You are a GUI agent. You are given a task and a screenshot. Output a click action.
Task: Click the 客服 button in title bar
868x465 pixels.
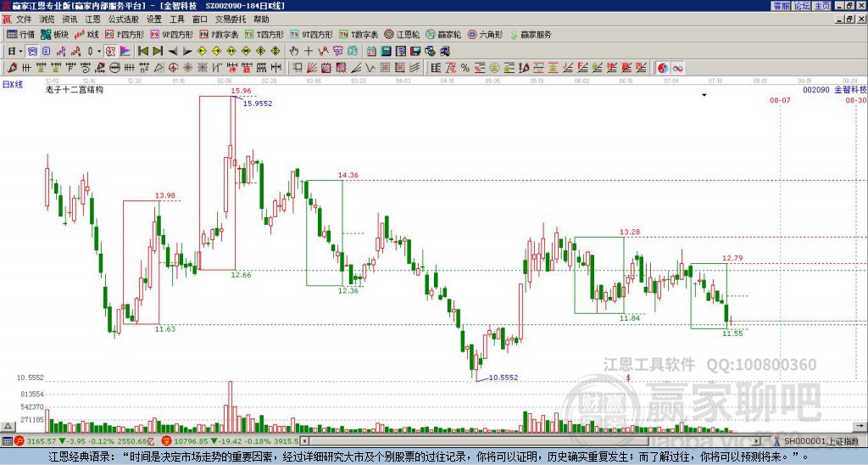point(781,6)
